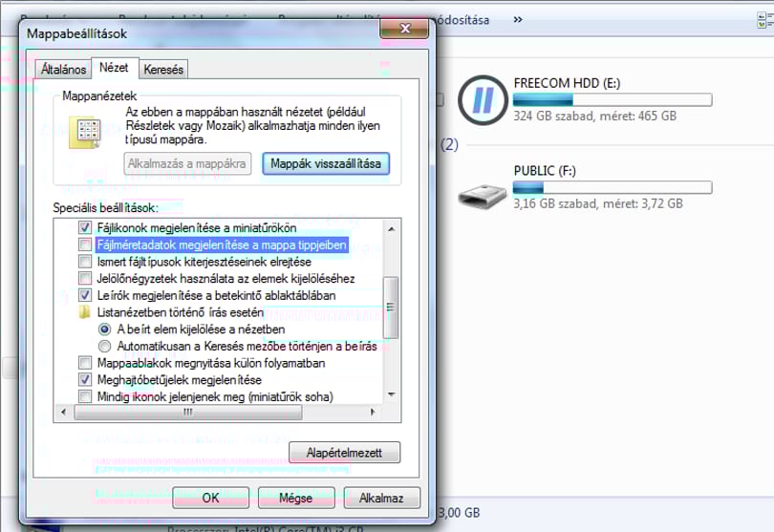Click the Alapértelmezett button

[344, 452]
